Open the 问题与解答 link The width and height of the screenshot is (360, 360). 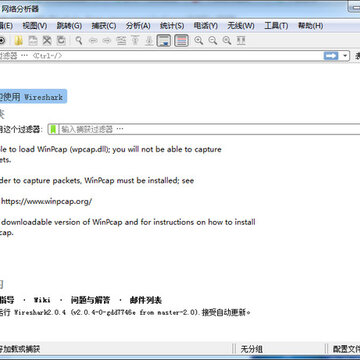click(x=90, y=300)
